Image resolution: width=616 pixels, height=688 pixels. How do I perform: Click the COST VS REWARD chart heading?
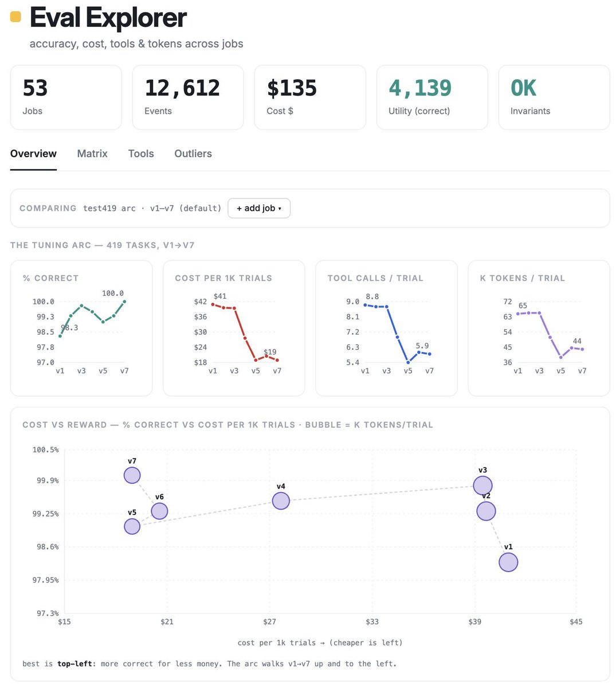coord(227,425)
